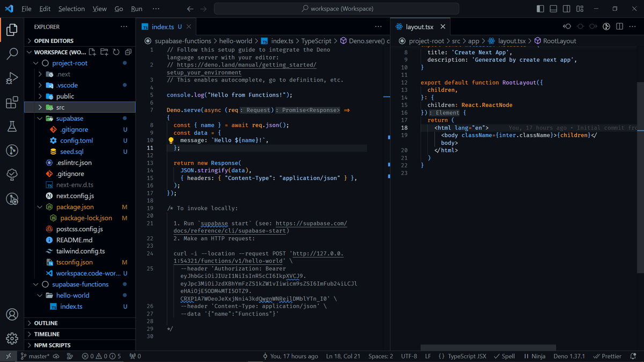
Task: Toggle the Primary Side Bar visibility
Action: 540,9
